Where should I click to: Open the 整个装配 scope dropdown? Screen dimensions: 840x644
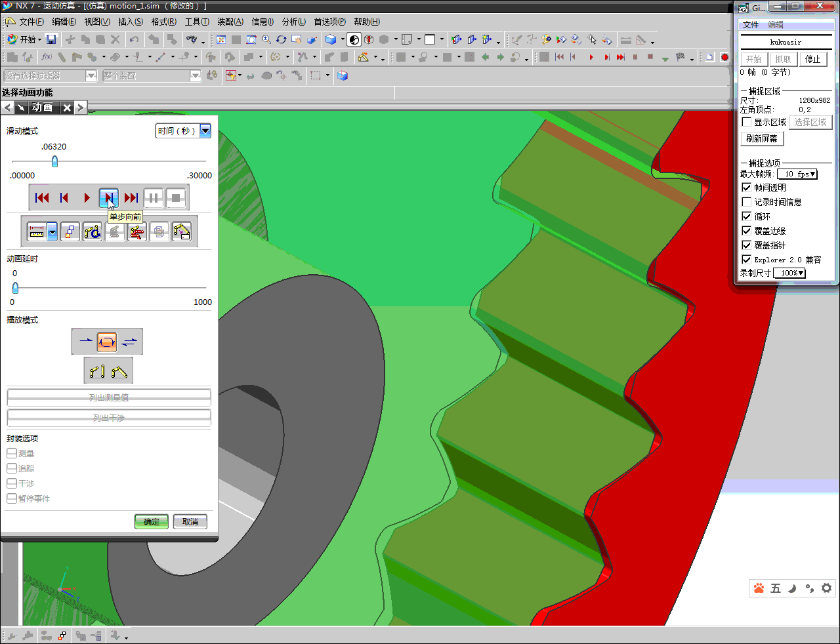click(196, 75)
